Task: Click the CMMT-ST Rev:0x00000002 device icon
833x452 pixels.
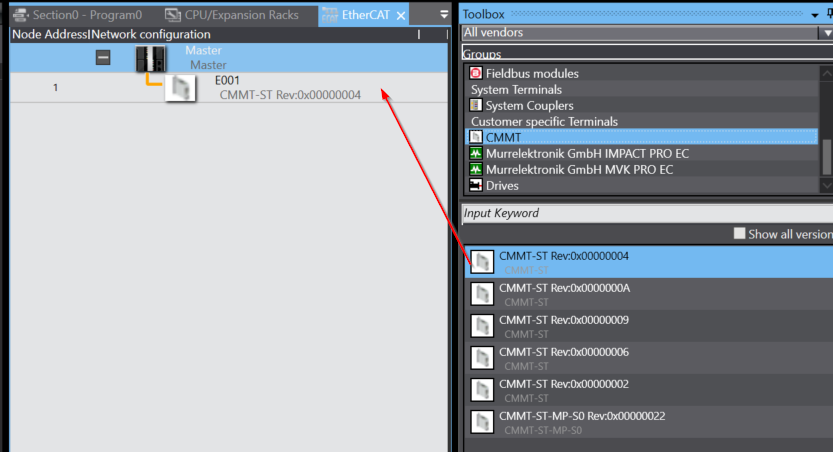Action: [x=482, y=390]
